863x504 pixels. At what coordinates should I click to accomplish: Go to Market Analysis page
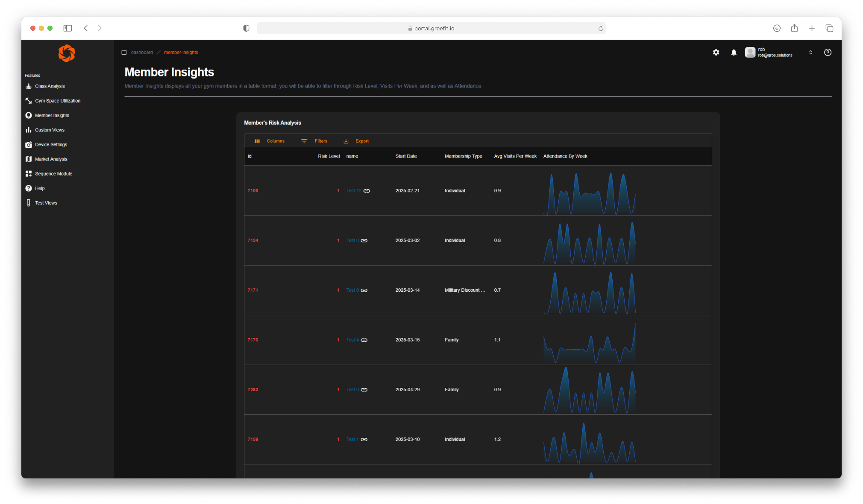pos(51,159)
